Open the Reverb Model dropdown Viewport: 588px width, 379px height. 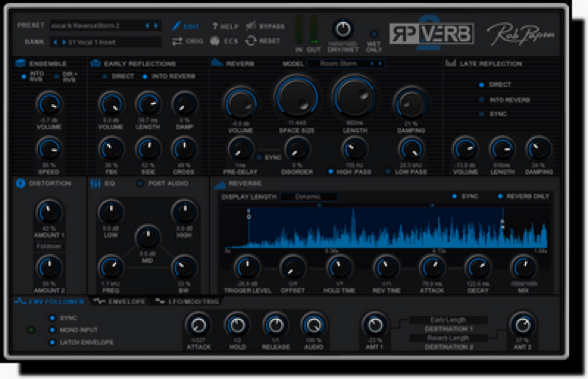click(x=346, y=64)
